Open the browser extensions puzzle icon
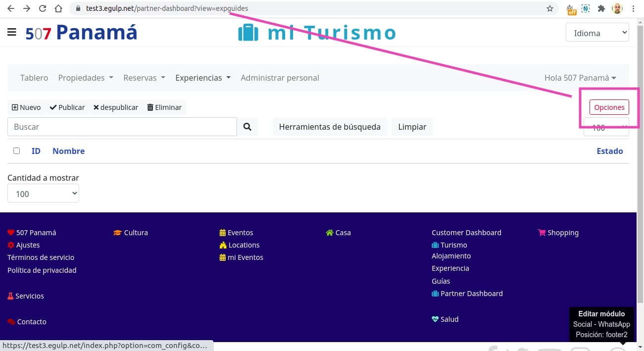Image resolution: width=644 pixels, height=351 pixels. [x=601, y=8]
